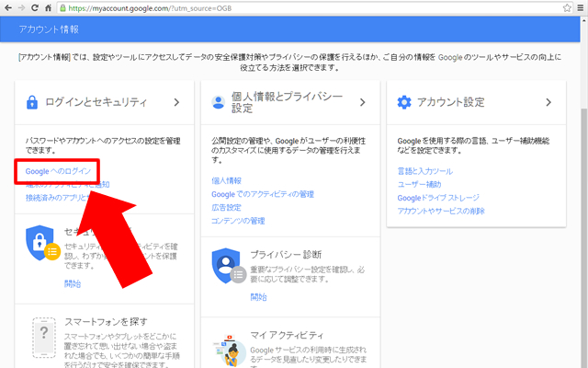This screenshot has width=588, height=368.
Task: Go to the browser home page icon
Action: 48,8
